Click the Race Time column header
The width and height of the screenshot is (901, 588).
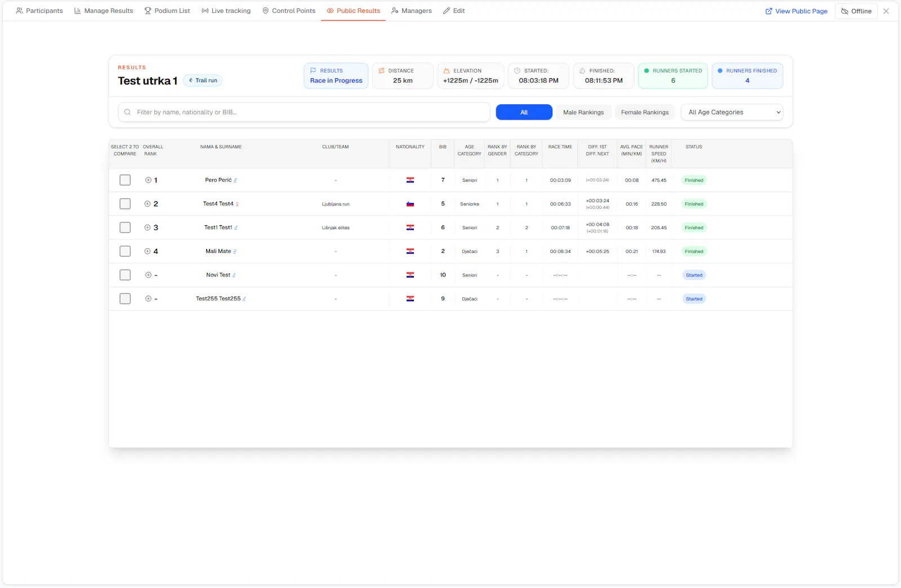(x=560, y=147)
